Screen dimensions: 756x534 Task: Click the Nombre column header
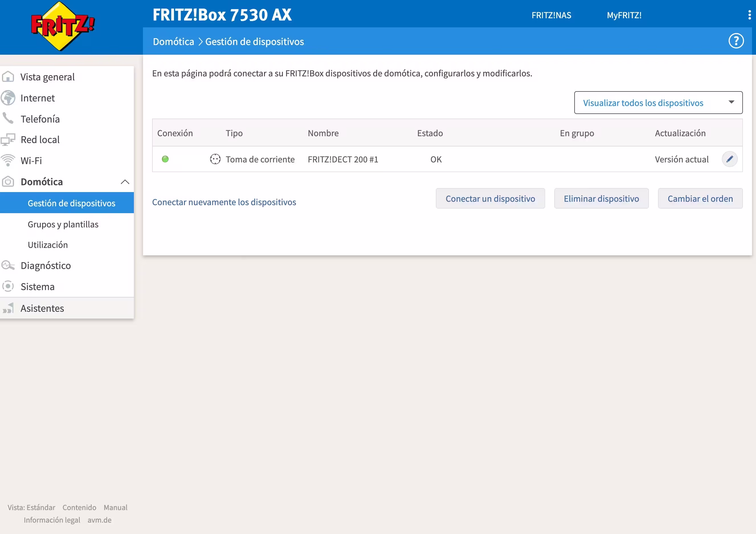click(323, 133)
